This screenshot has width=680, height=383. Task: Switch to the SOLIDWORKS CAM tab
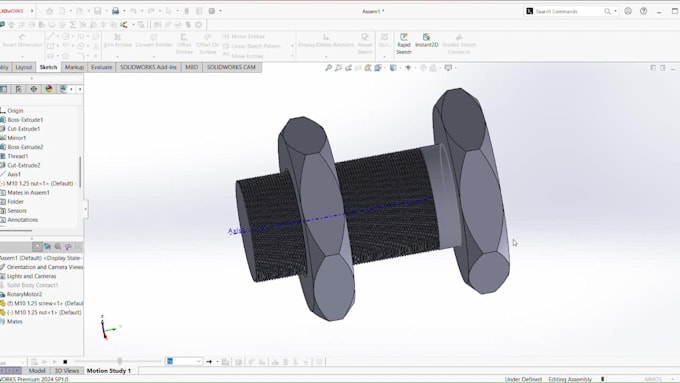(232, 67)
